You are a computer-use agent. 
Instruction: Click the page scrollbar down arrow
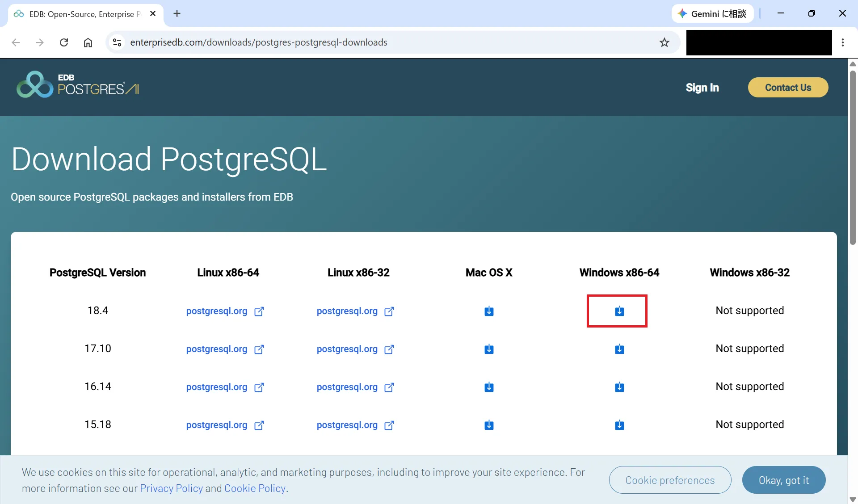pos(853,499)
